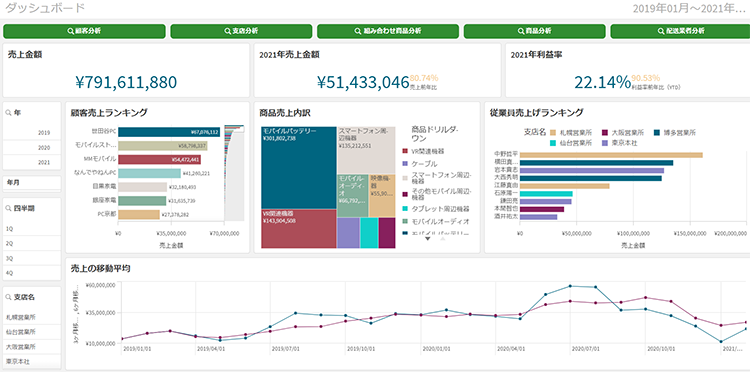Click search icon in 四半期 filter pane
Image resolution: width=750 pixels, height=372 pixels.
coord(9,208)
